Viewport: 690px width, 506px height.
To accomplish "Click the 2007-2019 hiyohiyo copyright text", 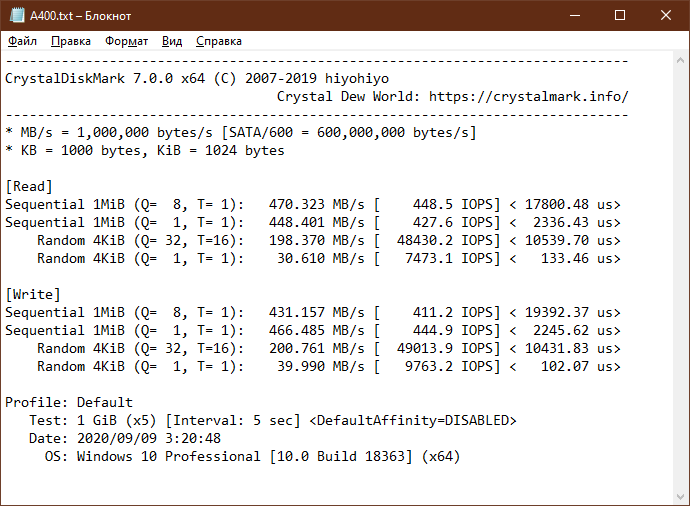I will coord(317,78).
